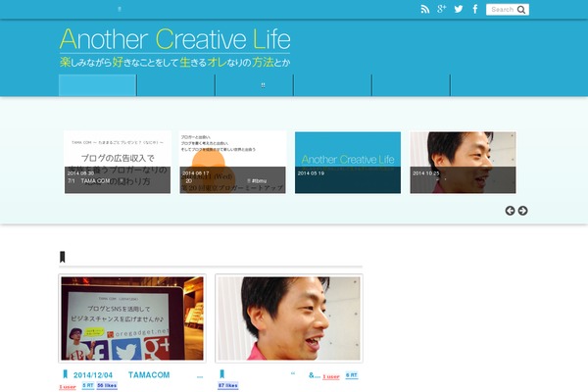Open post thumbnail showing laptop presentation
This screenshot has height=392, width=588.
tap(132, 318)
